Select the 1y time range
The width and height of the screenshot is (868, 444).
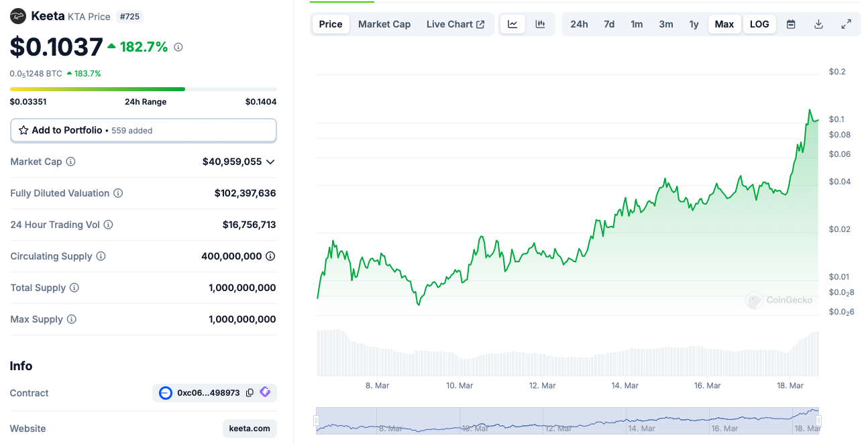pos(694,24)
